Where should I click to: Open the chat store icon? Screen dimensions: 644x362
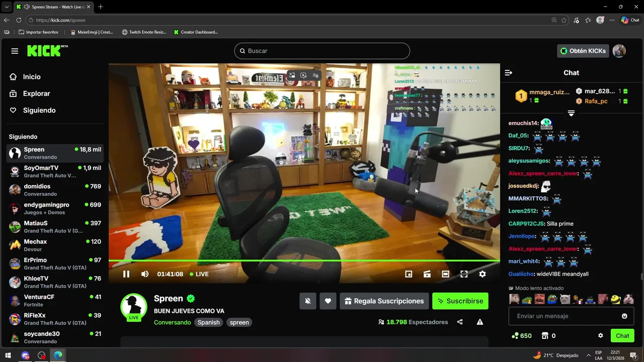tap(544, 336)
